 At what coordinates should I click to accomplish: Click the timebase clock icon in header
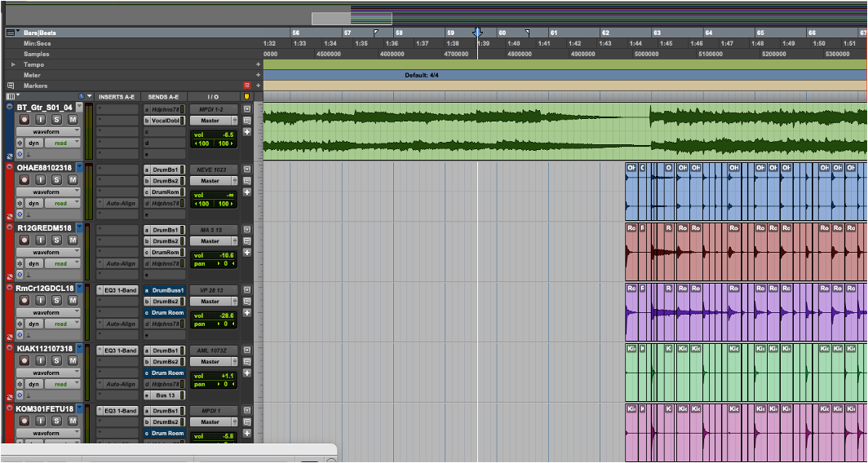82,96
